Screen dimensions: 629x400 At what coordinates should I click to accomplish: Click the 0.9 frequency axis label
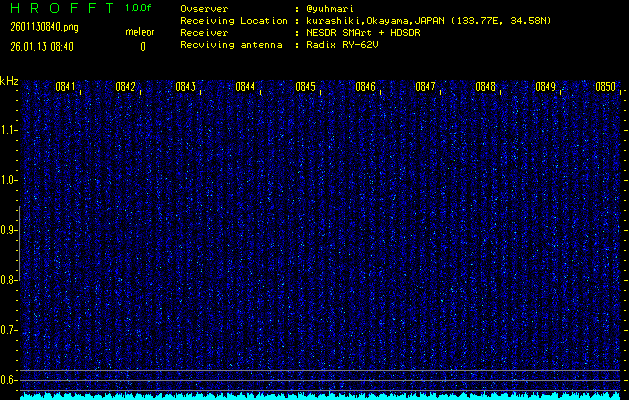click(x=9, y=230)
